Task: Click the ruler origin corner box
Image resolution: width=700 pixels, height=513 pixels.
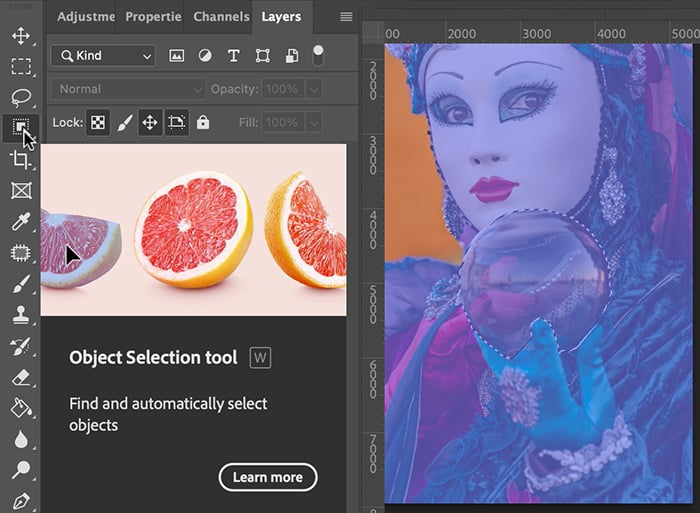Action: [372, 33]
